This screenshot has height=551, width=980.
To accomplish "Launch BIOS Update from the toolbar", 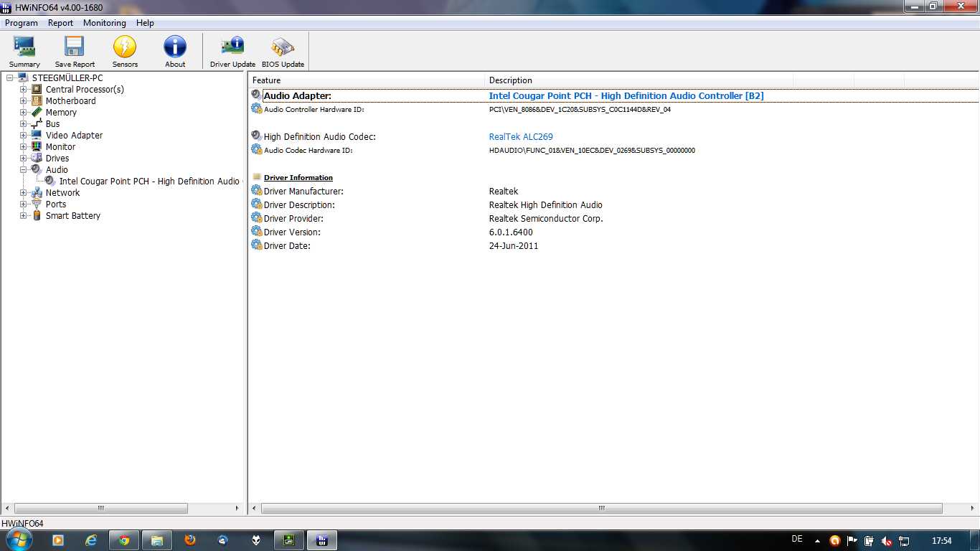I will [283, 52].
